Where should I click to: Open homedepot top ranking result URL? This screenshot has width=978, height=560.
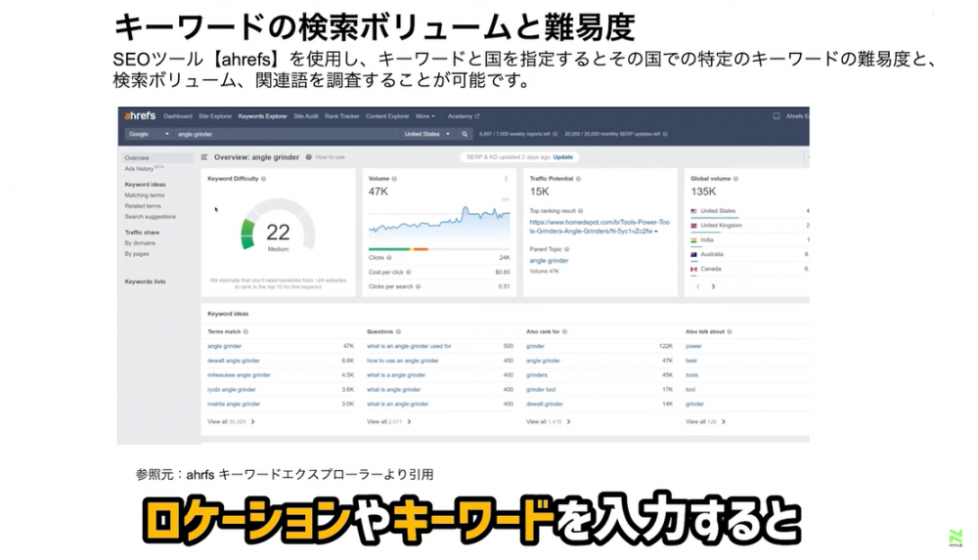coord(600,227)
